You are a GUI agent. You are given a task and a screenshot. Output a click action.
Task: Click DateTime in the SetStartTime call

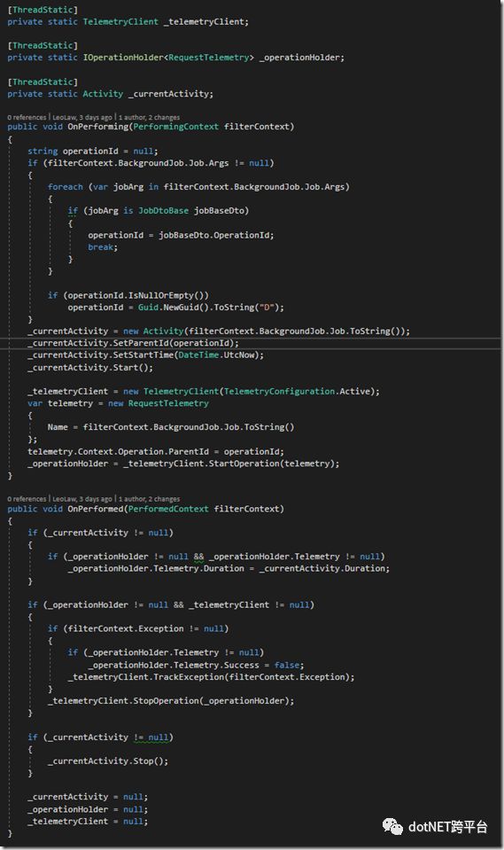coord(198,355)
